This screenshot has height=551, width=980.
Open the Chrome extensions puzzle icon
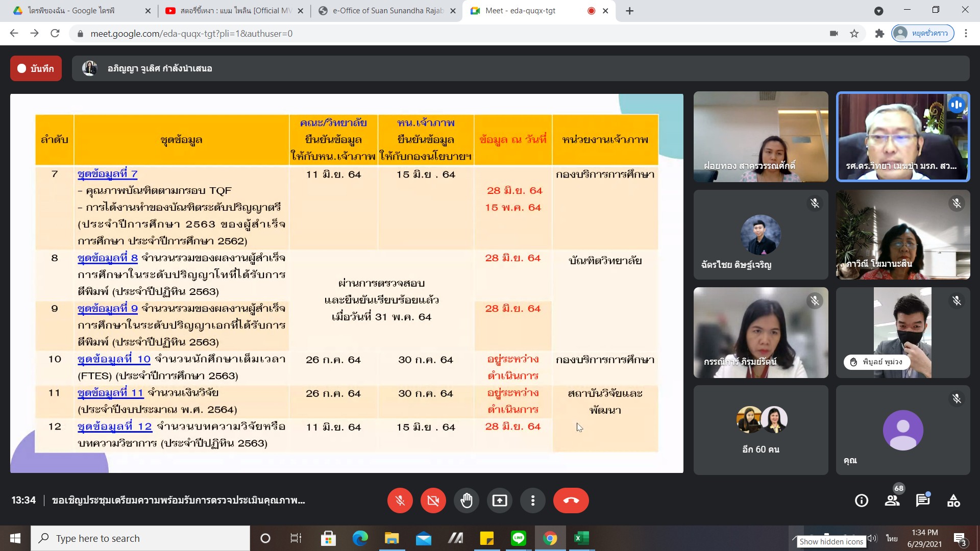click(x=879, y=34)
